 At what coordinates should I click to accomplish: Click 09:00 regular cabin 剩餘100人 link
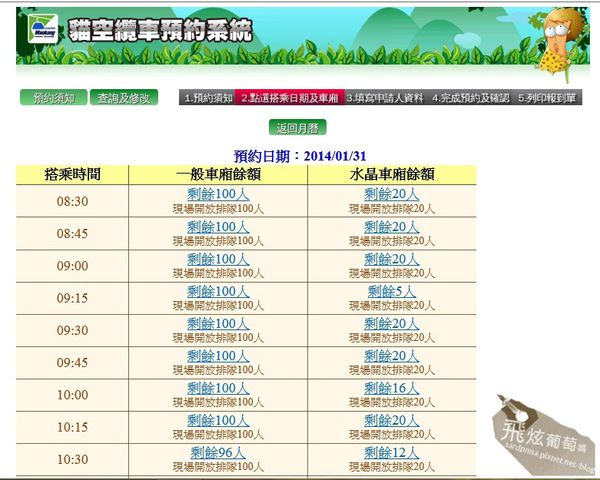[x=218, y=259]
